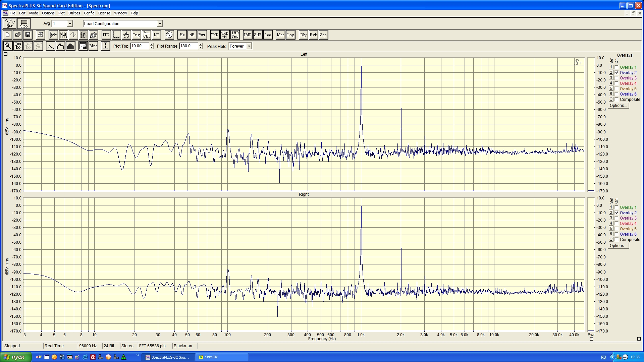644x362 pixels.
Task: Click the Zoom In 2X icon
Action: (x=18, y=46)
